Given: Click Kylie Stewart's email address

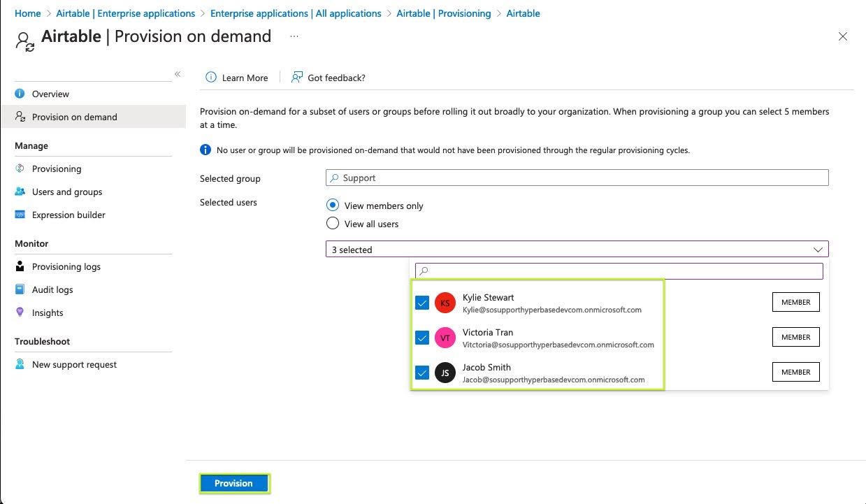Looking at the screenshot, I should click(552, 310).
